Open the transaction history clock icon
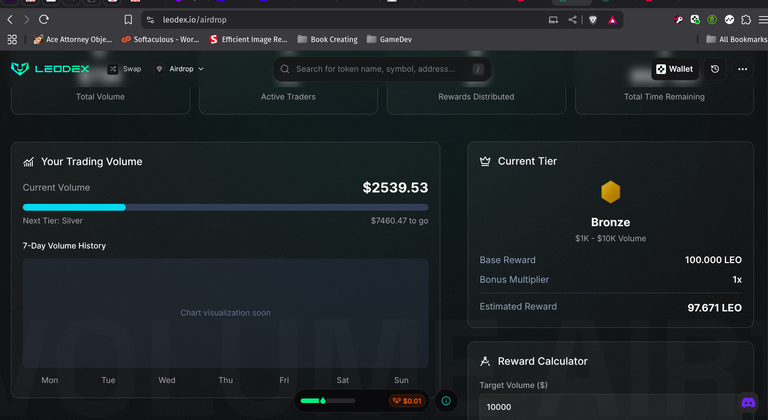The width and height of the screenshot is (768, 420). pos(715,69)
